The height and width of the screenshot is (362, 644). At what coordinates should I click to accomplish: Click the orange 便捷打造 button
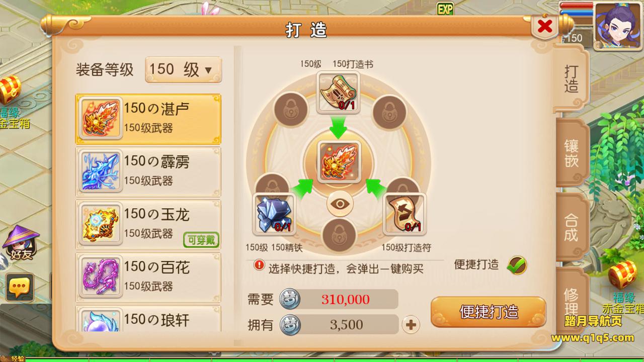tap(489, 312)
